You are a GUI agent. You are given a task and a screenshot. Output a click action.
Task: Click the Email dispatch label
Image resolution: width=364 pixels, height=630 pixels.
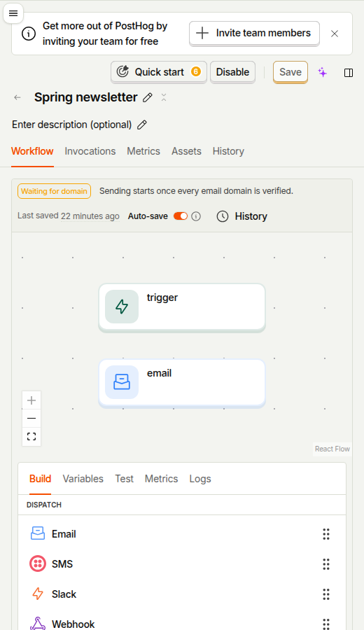coord(64,534)
